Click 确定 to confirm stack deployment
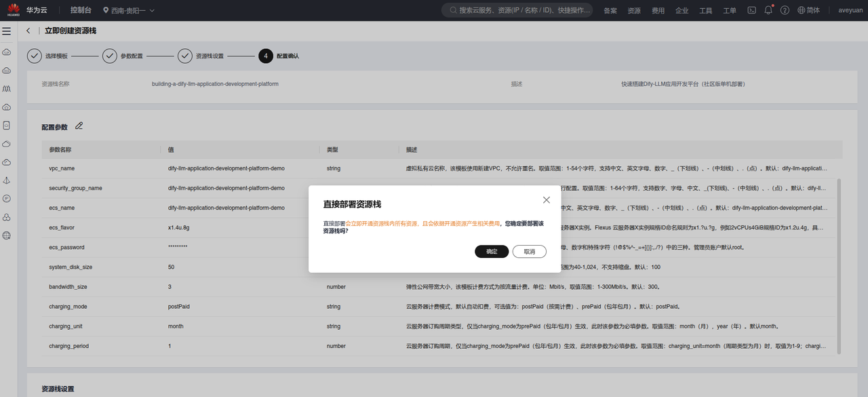The image size is (868, 397). 492,252
